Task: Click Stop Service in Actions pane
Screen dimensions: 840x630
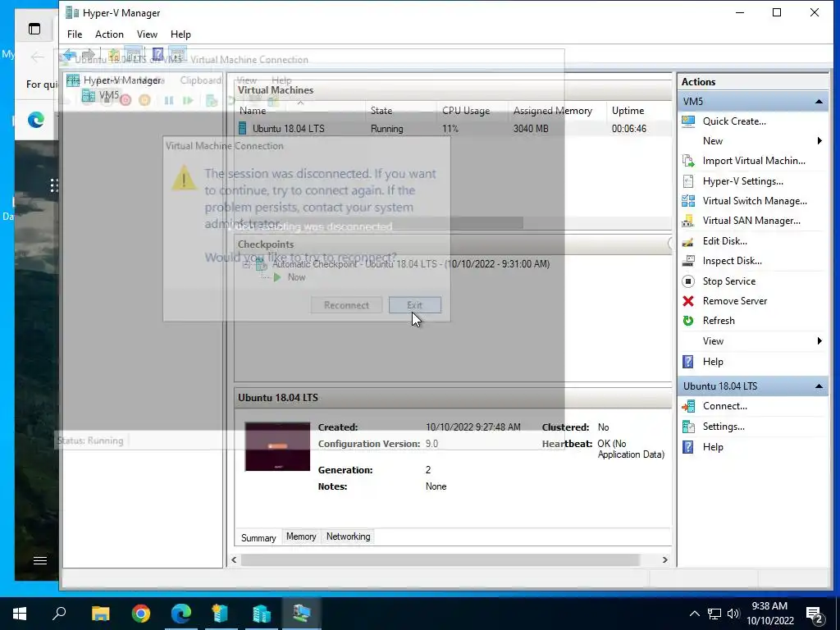Action: (x=728, y=281)
